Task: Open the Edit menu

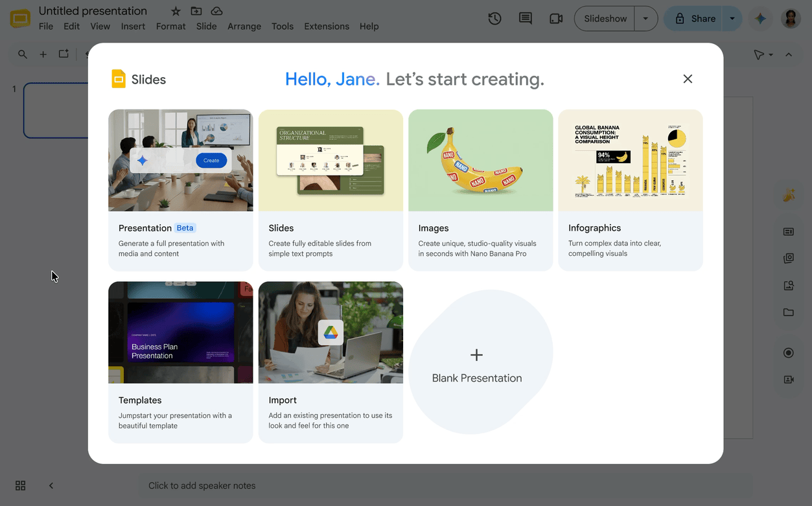Action: pos(71,27)
